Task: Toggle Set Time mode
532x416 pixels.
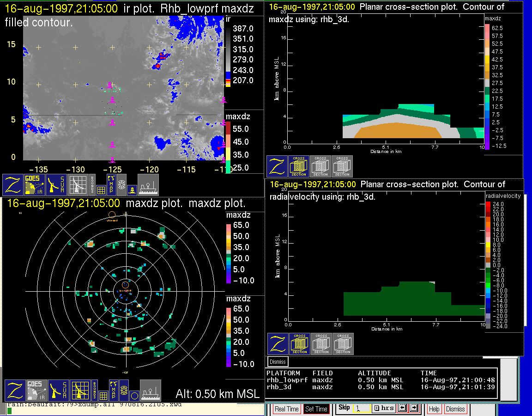Action: tap(316, 409)
